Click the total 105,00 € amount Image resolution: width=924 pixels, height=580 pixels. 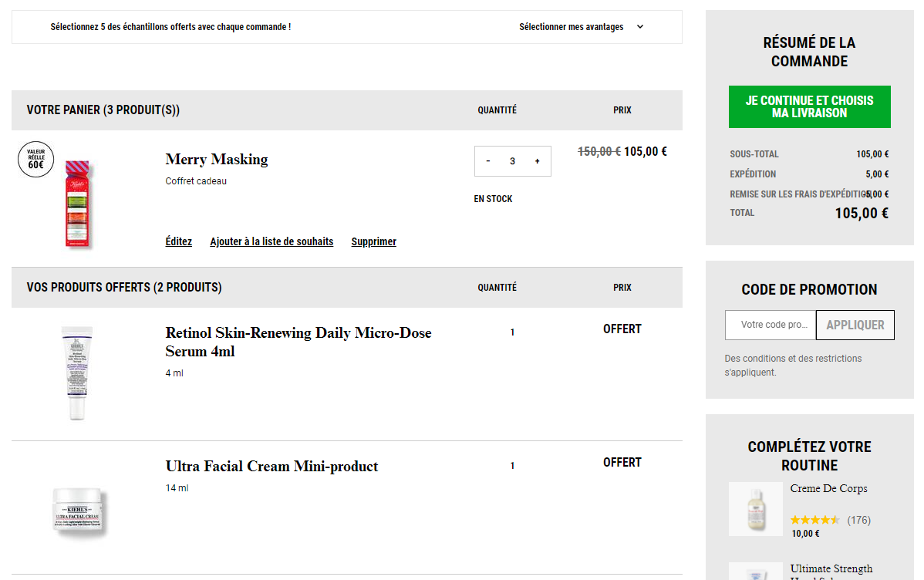[862, 213]
